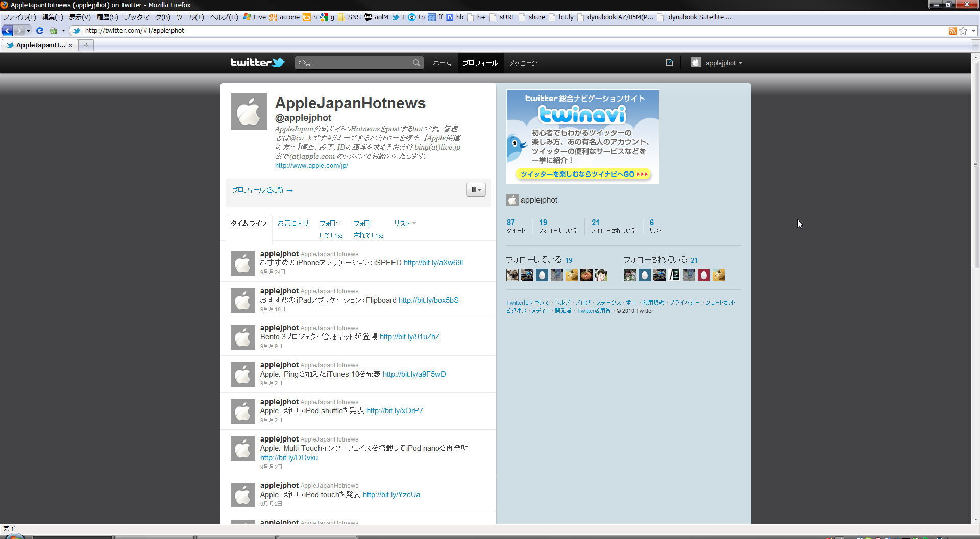980x539 pixels.
Task: Close the AppleJapanHotnews browser tab
Action: [70, 45]
